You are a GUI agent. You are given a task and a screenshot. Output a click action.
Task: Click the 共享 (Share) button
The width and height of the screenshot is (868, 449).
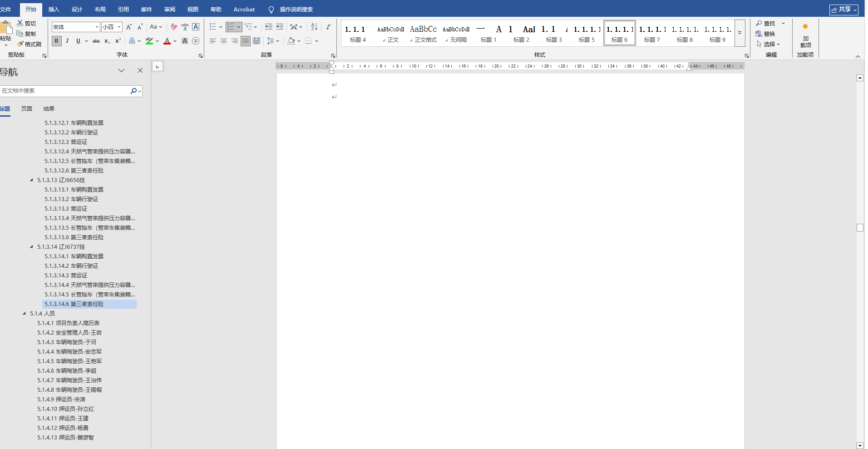click(843, 10)
